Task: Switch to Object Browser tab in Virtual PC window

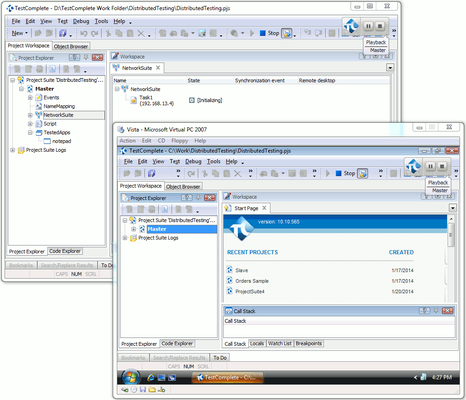Action: tap(183, 187)
